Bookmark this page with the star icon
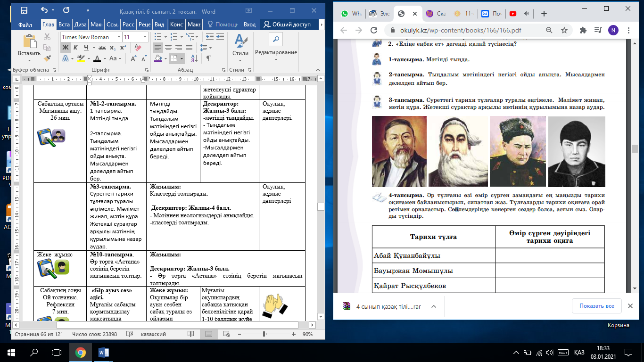 pos(564,30)
